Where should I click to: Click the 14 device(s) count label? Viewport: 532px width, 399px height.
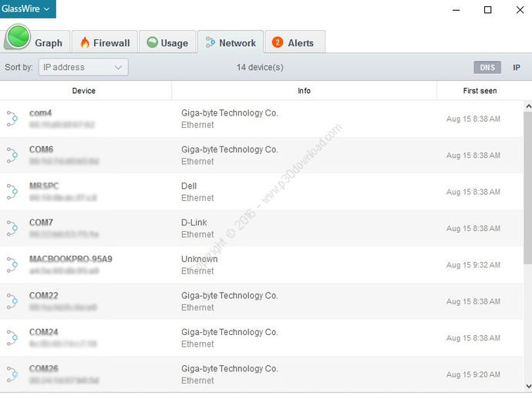click(x=260, y=67)
